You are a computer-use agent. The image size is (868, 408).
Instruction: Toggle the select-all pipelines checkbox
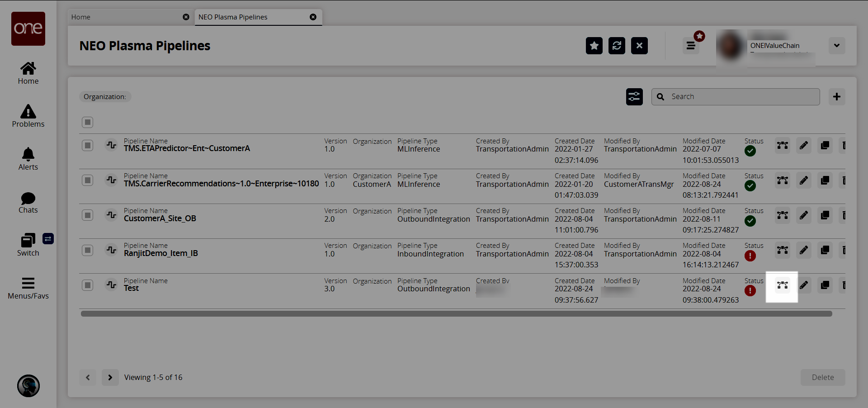coord(88,122)
